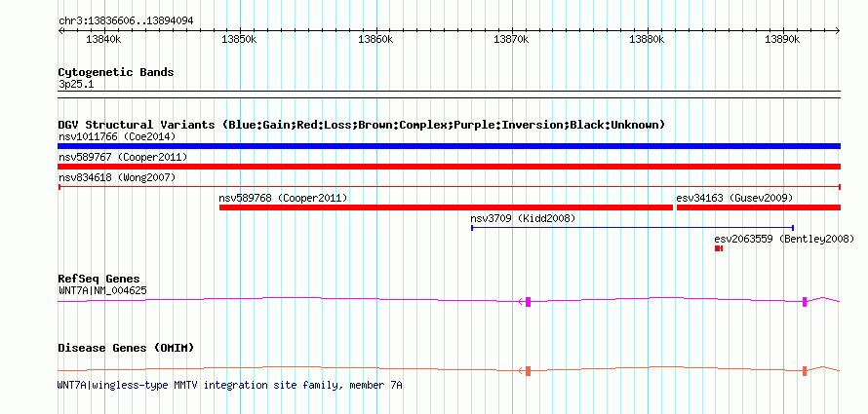Click the 13880k ruler tick label

[648, 39]
